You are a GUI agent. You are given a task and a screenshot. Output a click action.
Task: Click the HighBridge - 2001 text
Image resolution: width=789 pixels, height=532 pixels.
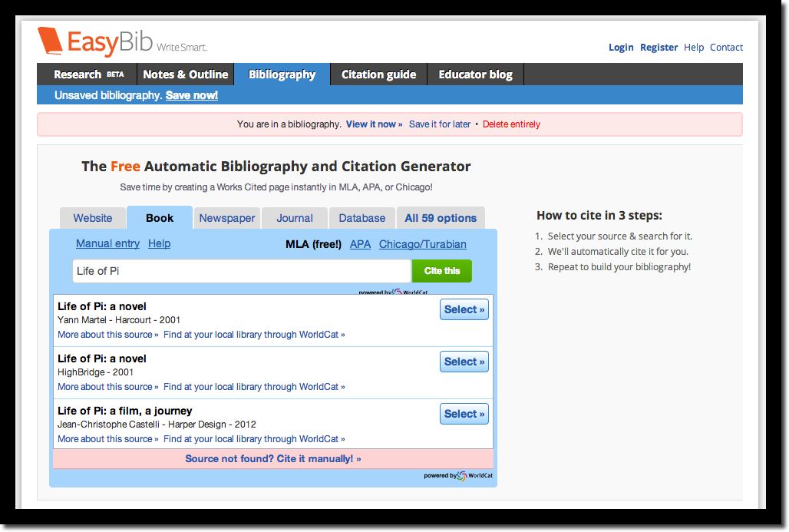(x=95, y=372)
